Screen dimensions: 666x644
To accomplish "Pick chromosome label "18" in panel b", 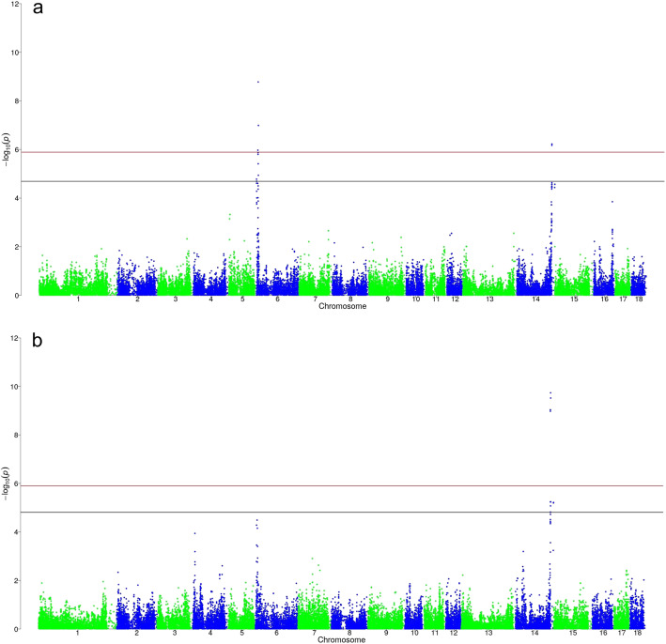I will [638, 633].
